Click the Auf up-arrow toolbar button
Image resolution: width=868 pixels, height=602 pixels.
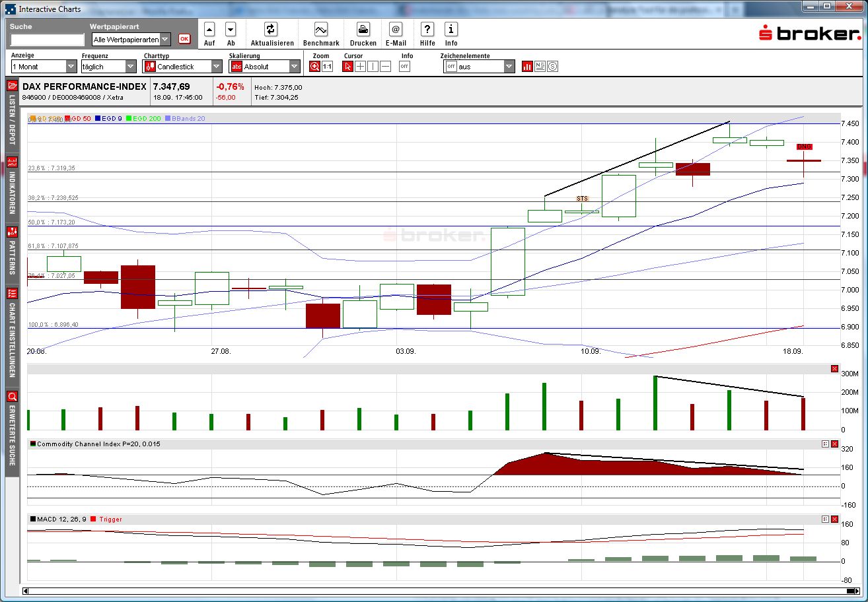pyautogui.click(x=209, y=29)
